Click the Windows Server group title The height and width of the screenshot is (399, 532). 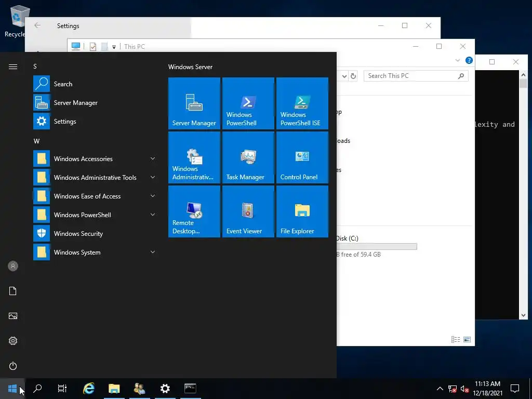(190, 67)
